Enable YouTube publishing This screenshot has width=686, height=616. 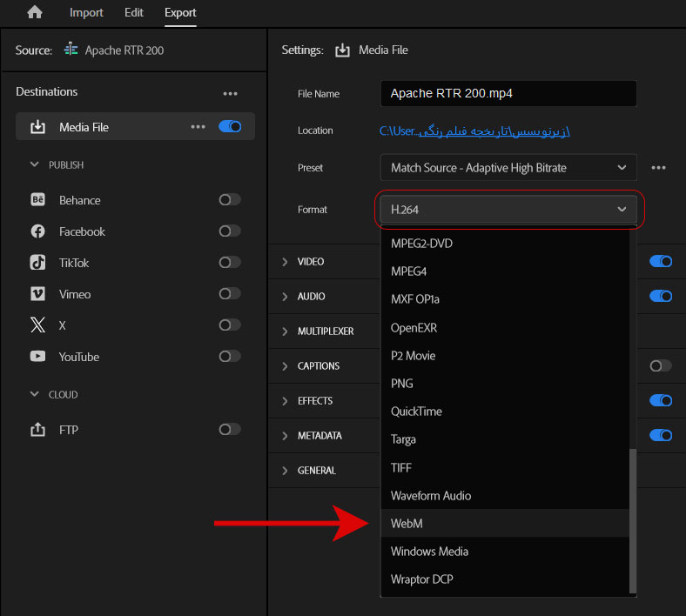pyautogui.click(x=230, y=357)
